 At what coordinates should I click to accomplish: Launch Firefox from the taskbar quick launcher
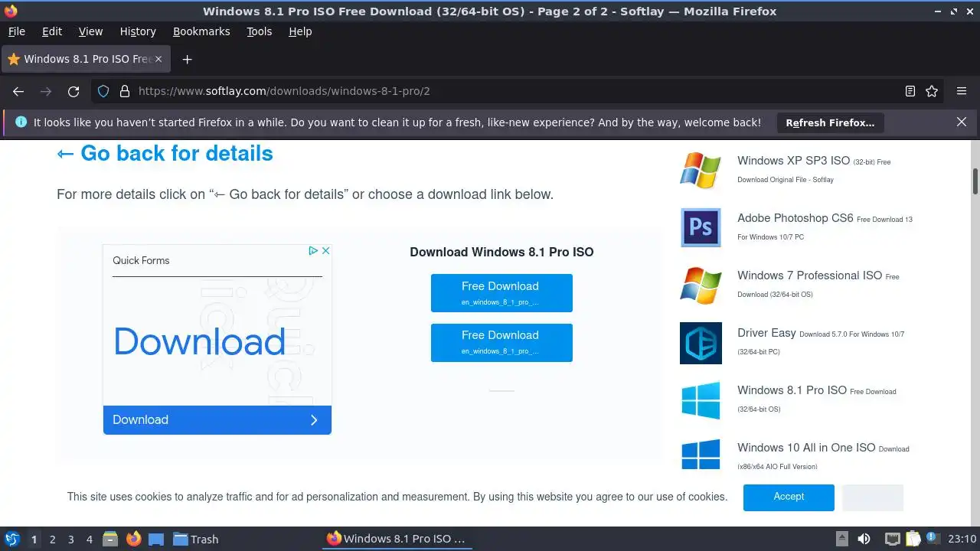pos(133,539)
